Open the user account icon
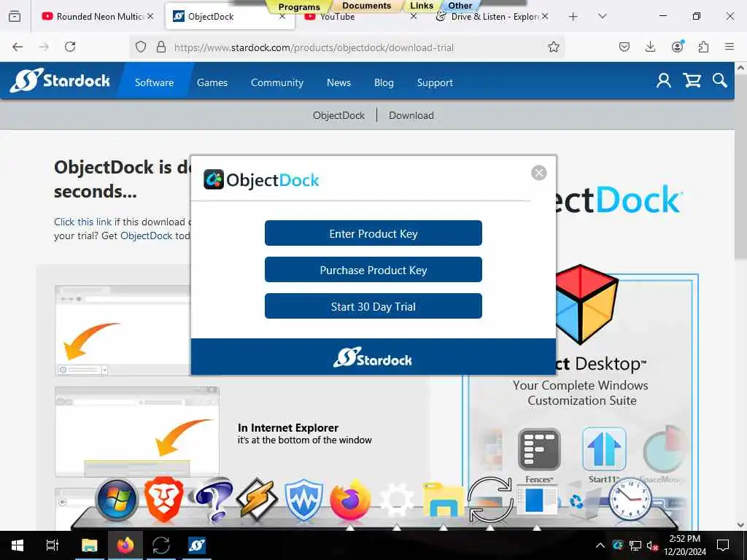This screenshot has width=747, height=560. (663, 80)
